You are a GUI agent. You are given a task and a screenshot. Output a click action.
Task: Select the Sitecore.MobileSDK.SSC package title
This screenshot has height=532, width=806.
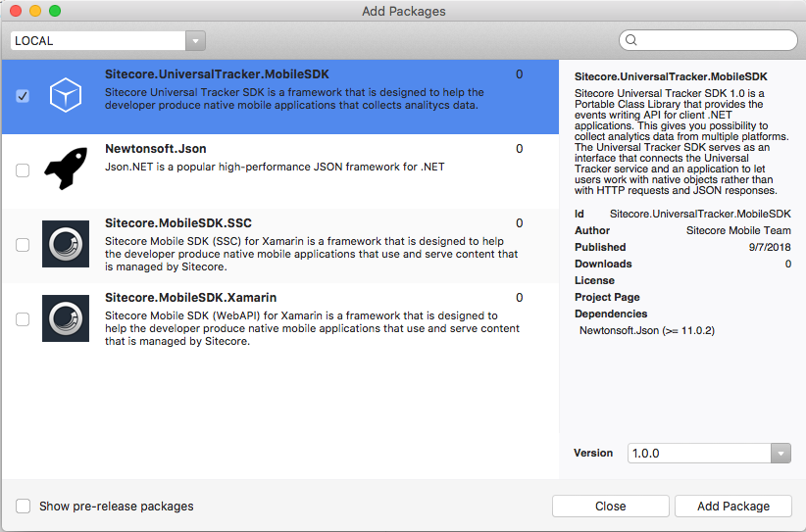click(178, 223)
